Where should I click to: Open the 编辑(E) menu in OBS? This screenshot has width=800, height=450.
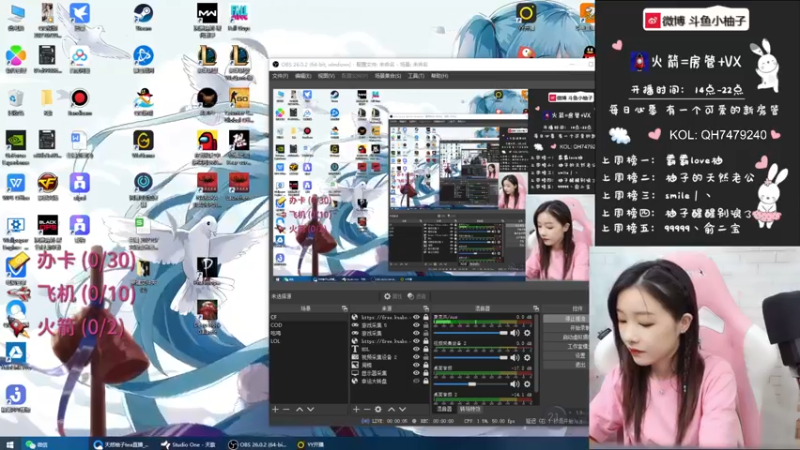point(303,76)
